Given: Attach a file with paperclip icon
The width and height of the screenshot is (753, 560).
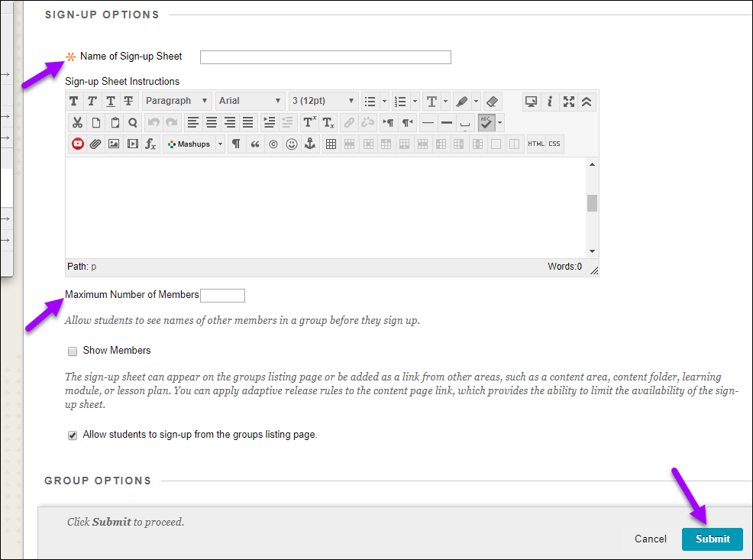Looking at the screenshot, I should pos(95,144).
